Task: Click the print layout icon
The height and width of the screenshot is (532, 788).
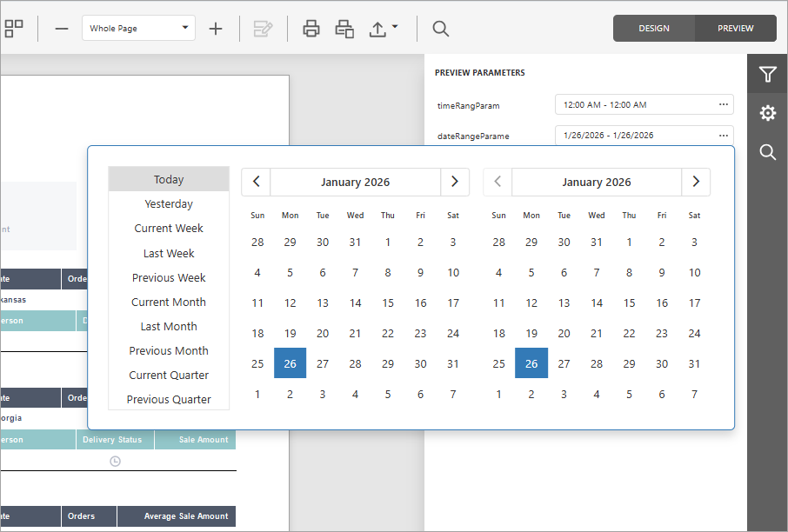Action: [x=344, y=29]
